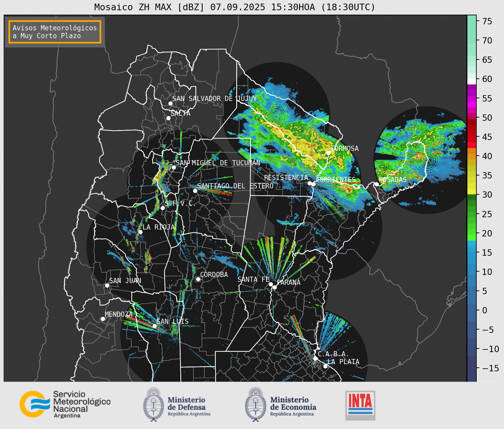The height and width of the screenshot is (429, 504).
Task: Click the La Plata city marker
Action: [325, 366]
